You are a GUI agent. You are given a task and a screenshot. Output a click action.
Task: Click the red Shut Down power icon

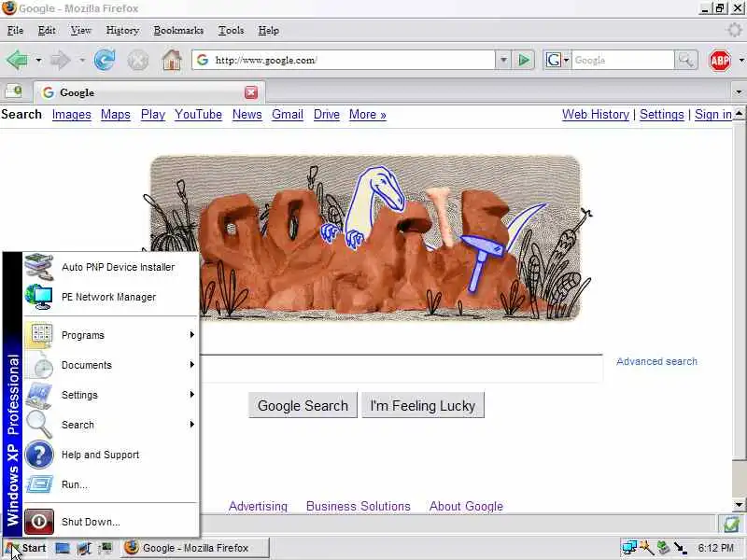(x=39, y=522)
